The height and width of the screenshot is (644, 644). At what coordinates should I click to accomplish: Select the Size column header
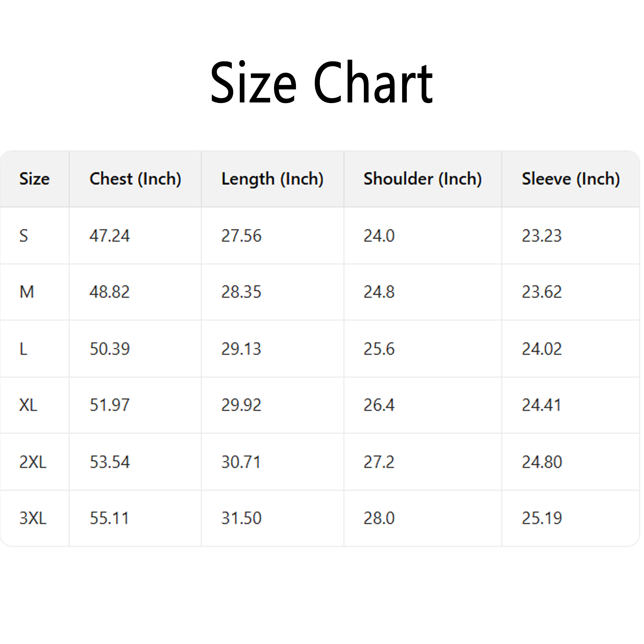point(34,179)
